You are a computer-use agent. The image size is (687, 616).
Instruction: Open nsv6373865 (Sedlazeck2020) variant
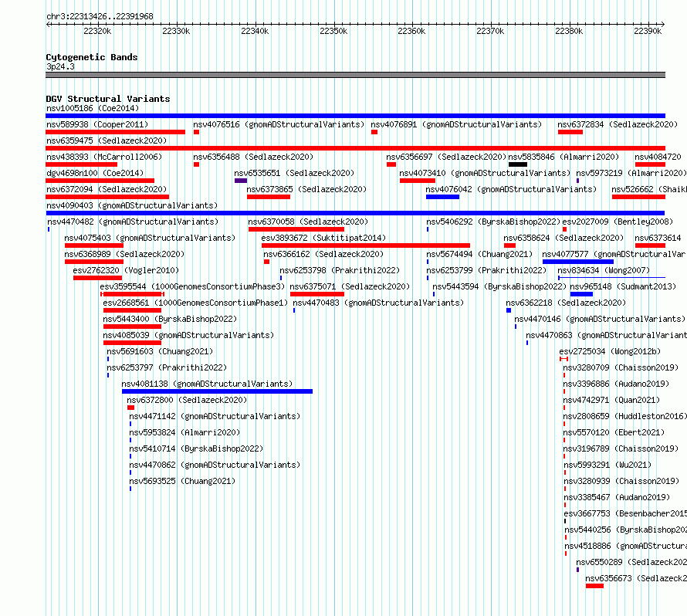(x=306, y=189)
